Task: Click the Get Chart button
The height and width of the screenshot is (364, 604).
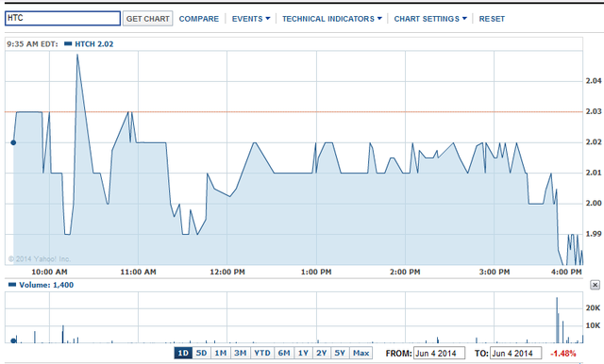Action: (148, 19)
